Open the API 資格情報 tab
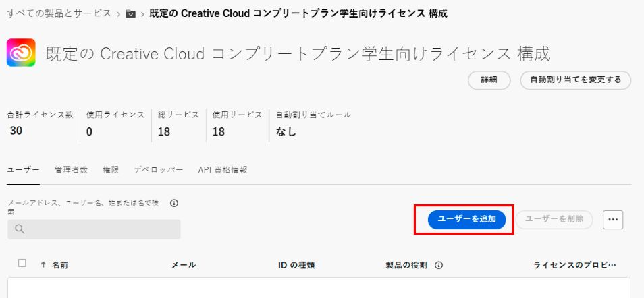This screenshot has width=644, height=298. click(222, 170)
